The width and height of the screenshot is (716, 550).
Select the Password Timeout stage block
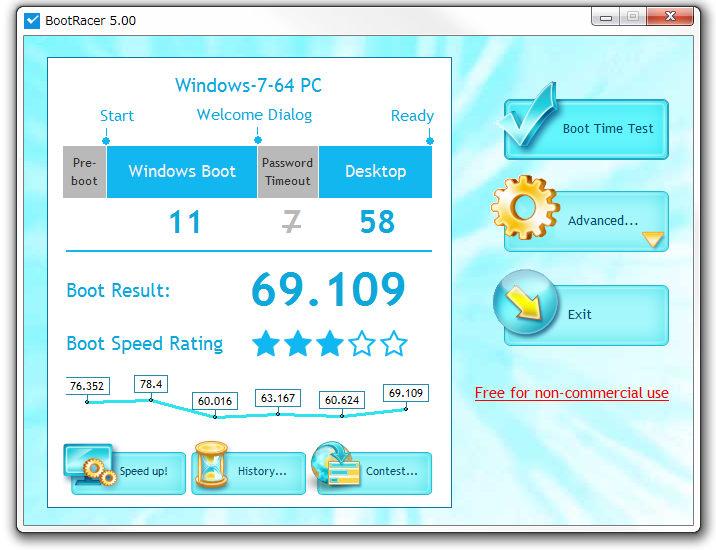[x=288, y=172]
